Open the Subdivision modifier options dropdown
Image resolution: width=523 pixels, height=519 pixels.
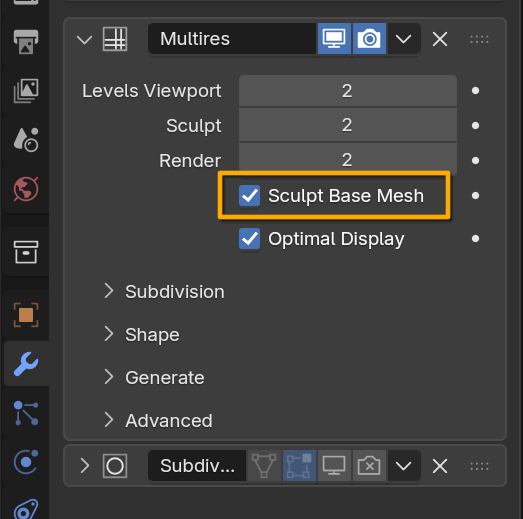[x=404, y=466]
